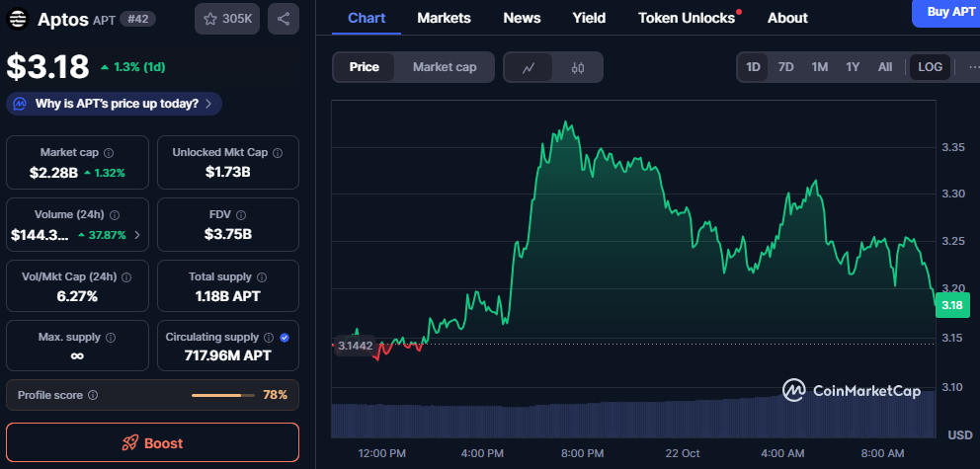Switch to line chart icon
Screen dimensions: 980x469
tap(530, 67)
